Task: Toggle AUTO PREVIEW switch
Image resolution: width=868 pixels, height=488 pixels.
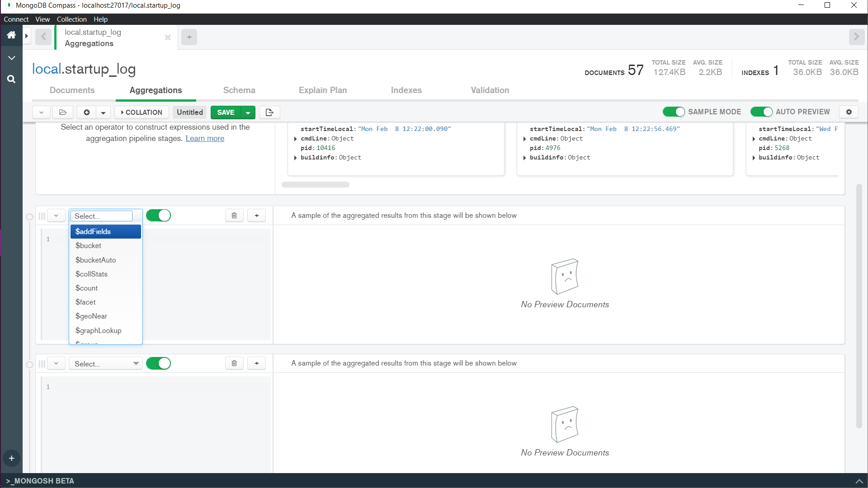Action: (761, 112)
